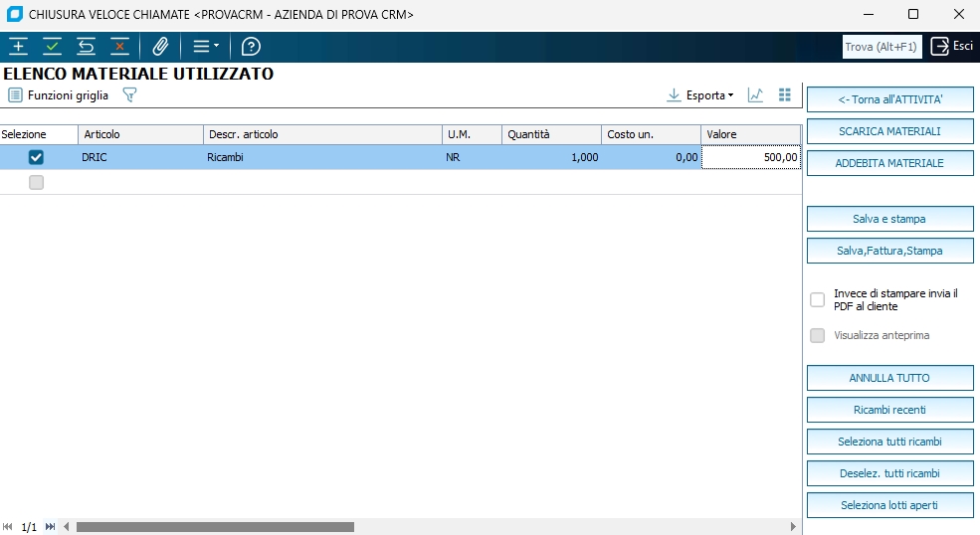This screenshot has height=535, width=980.
Task: Click the grid filter funnel icon
Action: click(x=129, y=95)
